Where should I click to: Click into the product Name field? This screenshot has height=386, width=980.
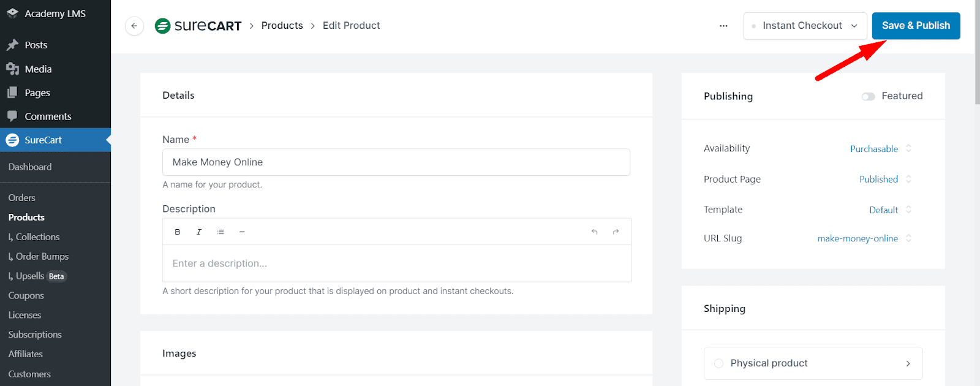(396, 162)
